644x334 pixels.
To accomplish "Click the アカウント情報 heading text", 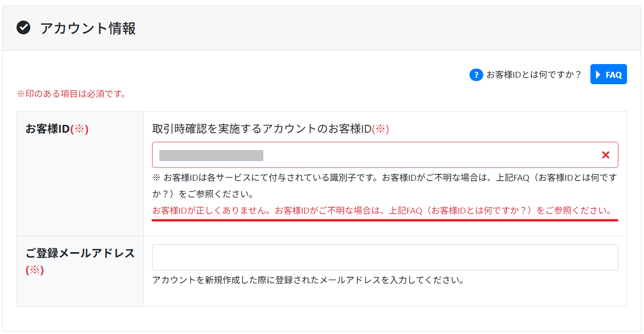I will tap(88, 28).
